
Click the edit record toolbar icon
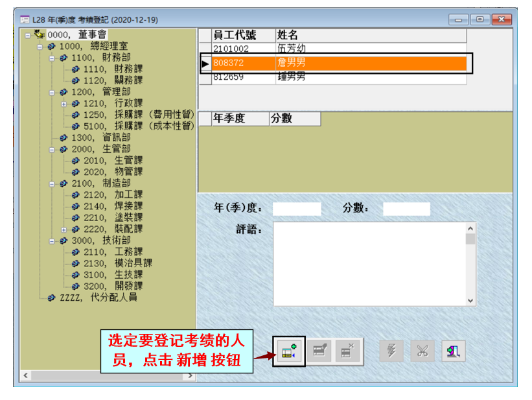point(319,351)
